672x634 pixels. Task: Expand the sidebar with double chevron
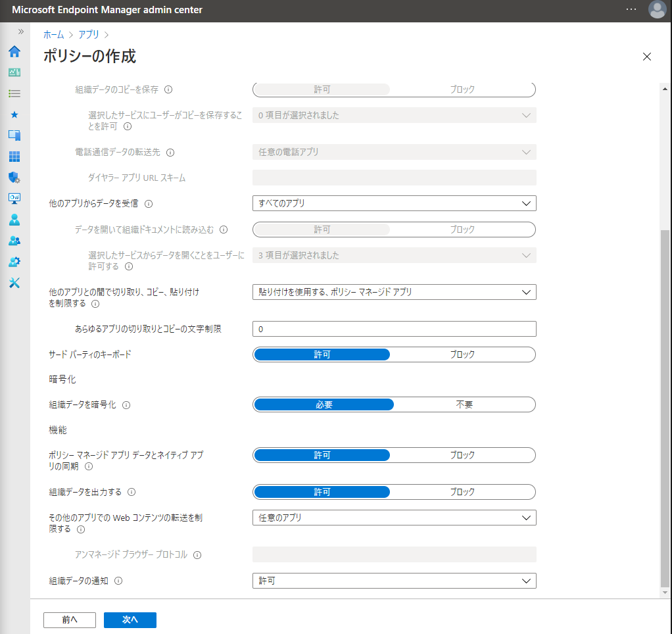20,32
